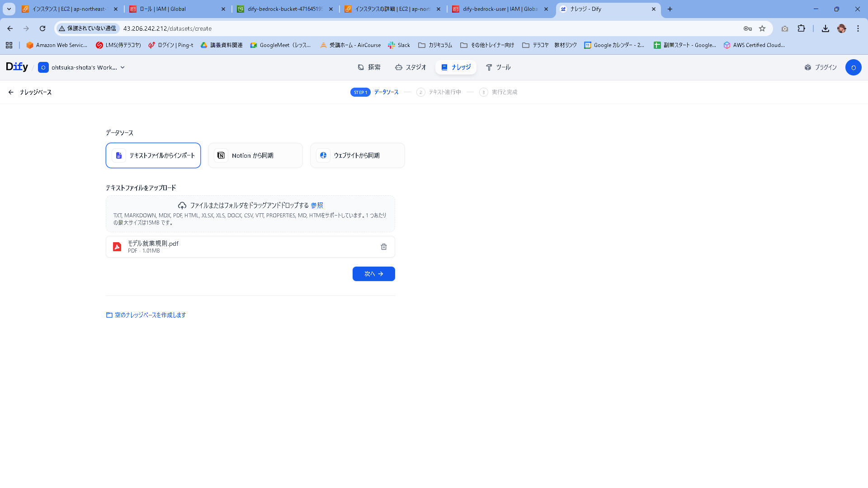
Task: Click the profile avatar top right
Action: pos(854,67)
